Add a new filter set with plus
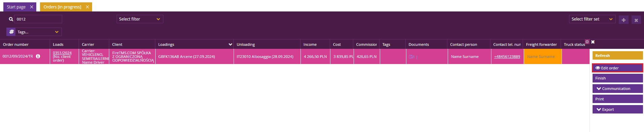This screenshot has width=644, height=132. pyautogui.click(x=623, y=20)
